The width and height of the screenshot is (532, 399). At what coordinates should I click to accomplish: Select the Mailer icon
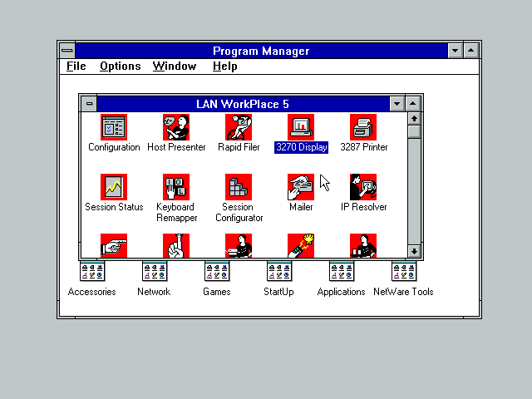301,187
